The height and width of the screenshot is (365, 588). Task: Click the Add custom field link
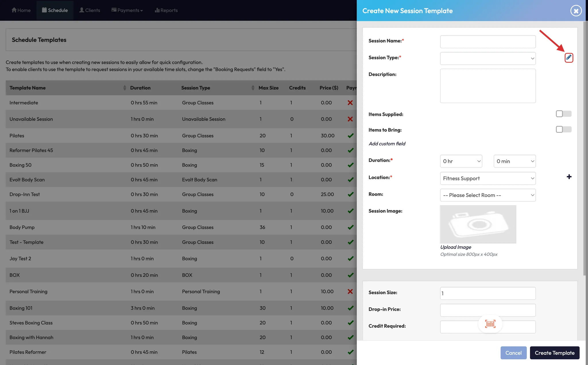[387, 144]
